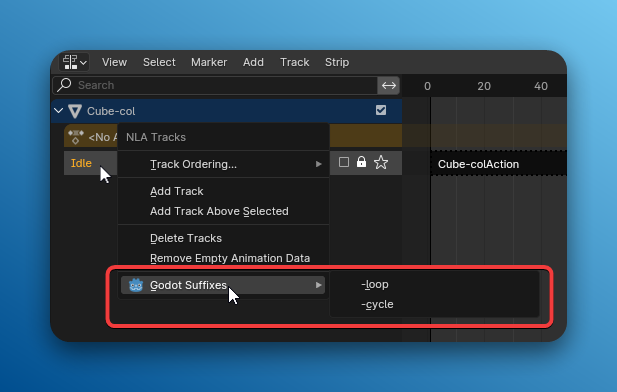This screenshot has width=617, height=392.
Task: Open the Select menu
Action: pyautogui.click(x=159, y=62)
